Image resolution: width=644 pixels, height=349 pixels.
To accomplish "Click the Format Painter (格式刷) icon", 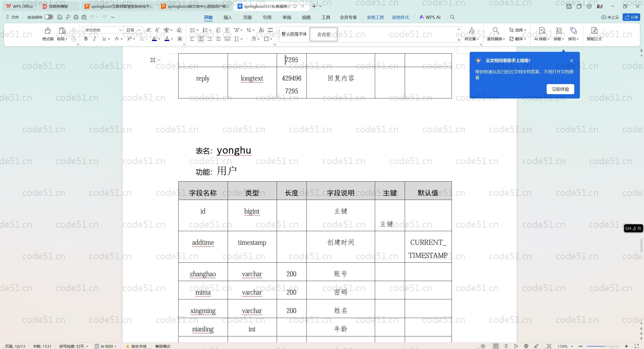I will tap(48, 31).
